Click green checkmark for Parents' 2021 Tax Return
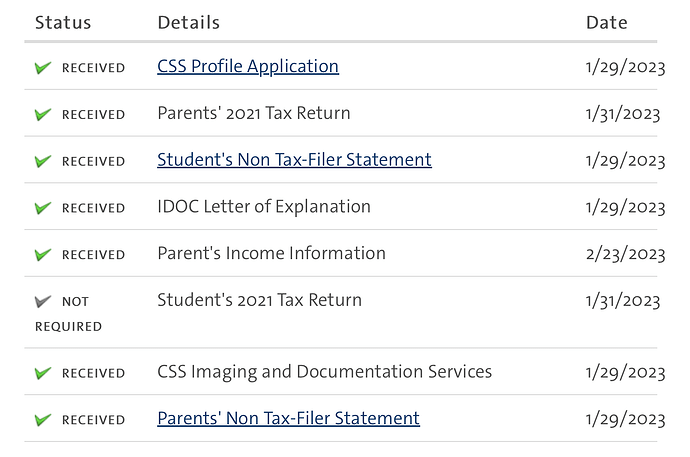The image size is (690, 457). point(43,115)
